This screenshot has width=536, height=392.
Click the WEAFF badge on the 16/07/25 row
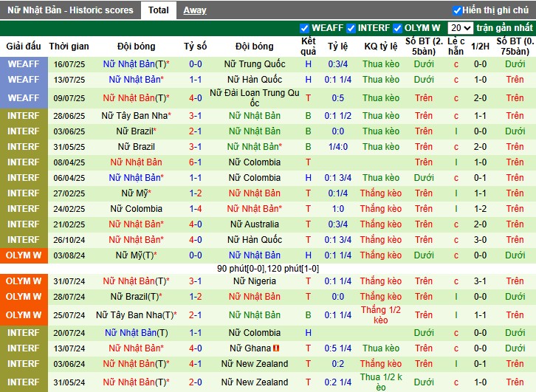coord(24,64)
